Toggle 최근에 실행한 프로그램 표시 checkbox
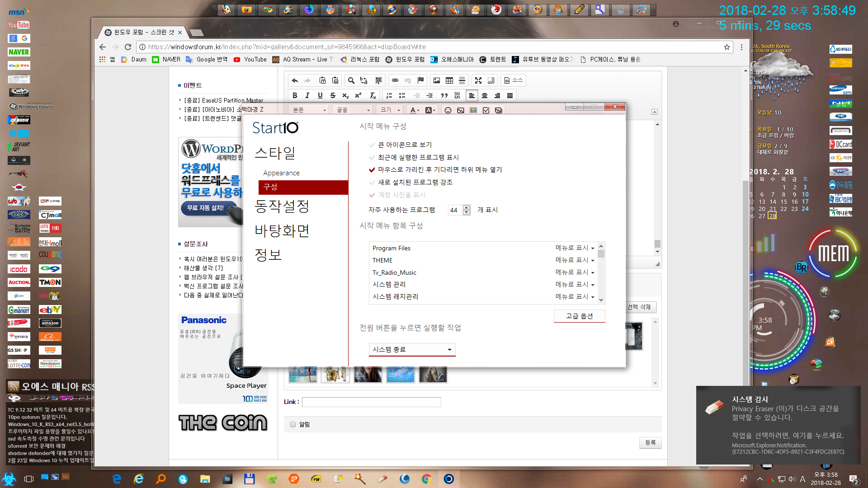This screenshot has width=868, height=488. (372, 158)
